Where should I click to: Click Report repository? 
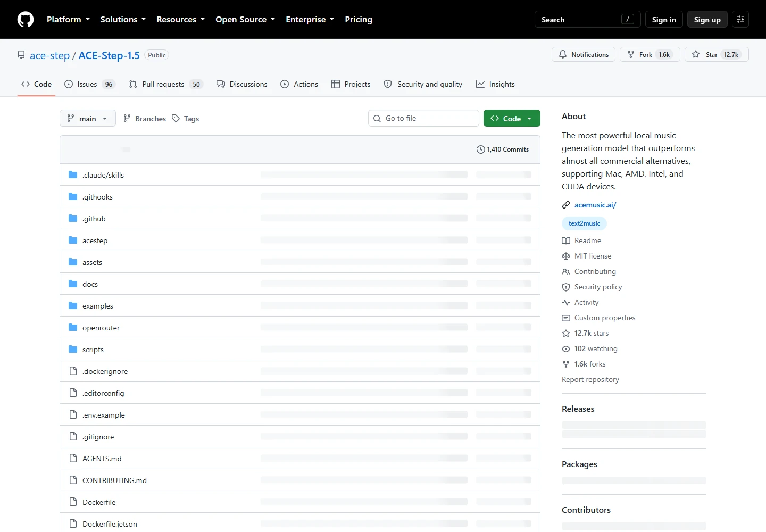tap(590, 379)
